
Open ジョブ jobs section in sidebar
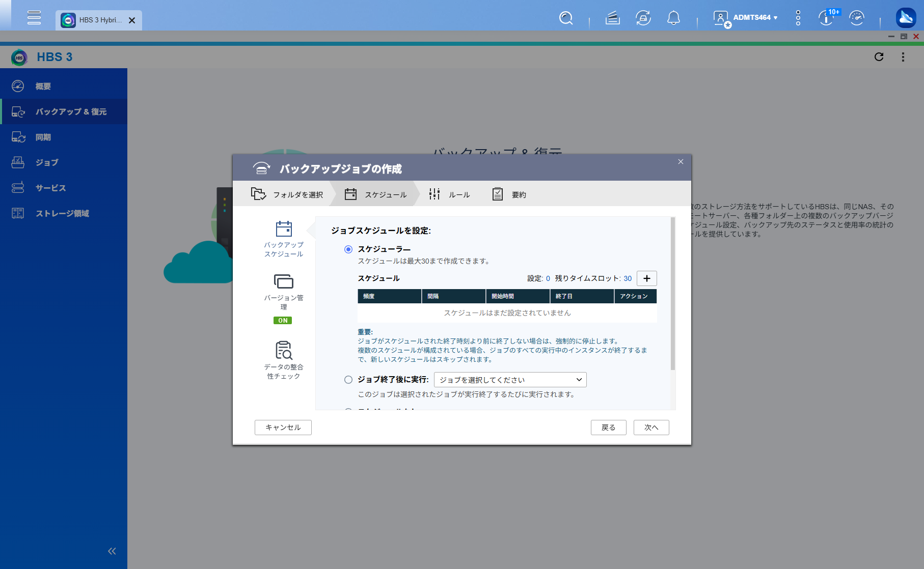click(x=64, y=162)
